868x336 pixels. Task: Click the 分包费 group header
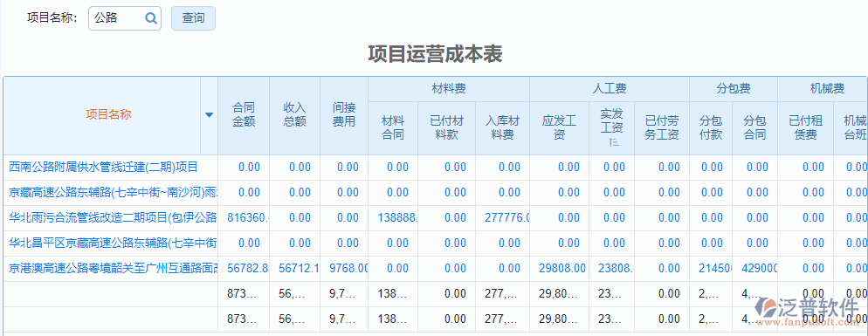(x=733, y=88)
